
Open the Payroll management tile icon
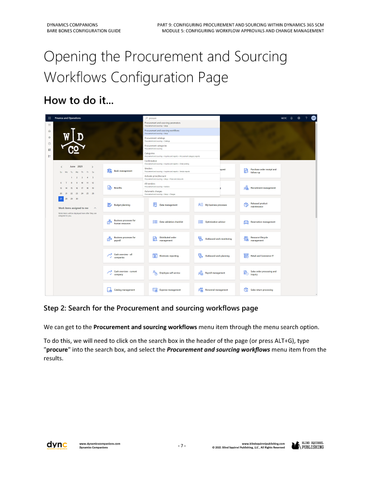(x=200, y=273)
